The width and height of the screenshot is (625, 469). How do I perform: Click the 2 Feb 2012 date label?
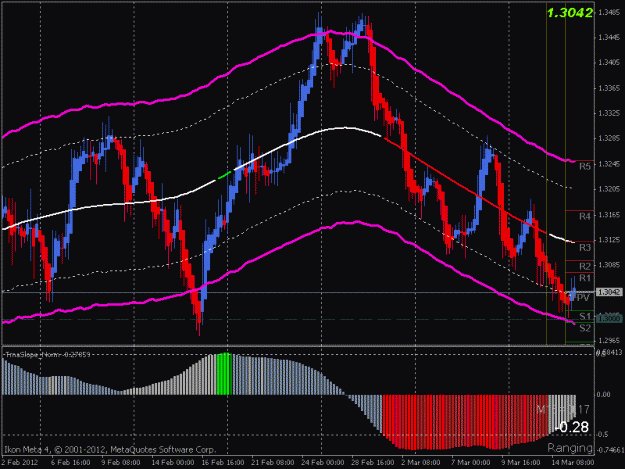coord(20,462)
